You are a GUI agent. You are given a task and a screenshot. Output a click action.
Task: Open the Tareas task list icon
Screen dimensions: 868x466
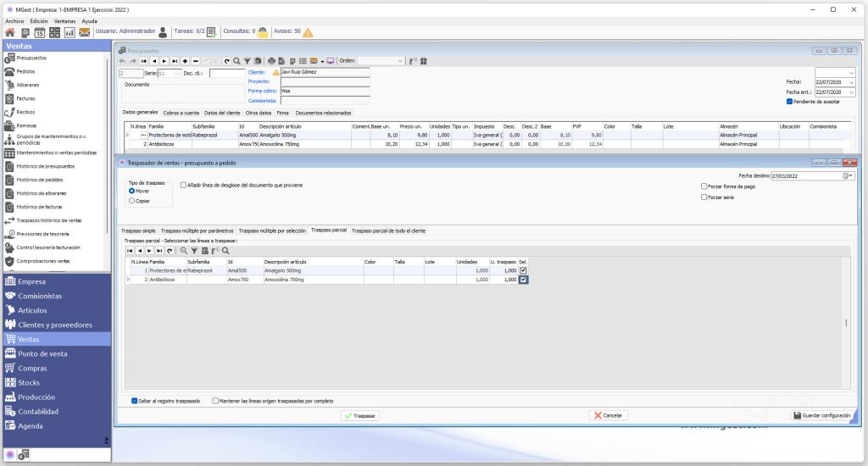[211, 32]
